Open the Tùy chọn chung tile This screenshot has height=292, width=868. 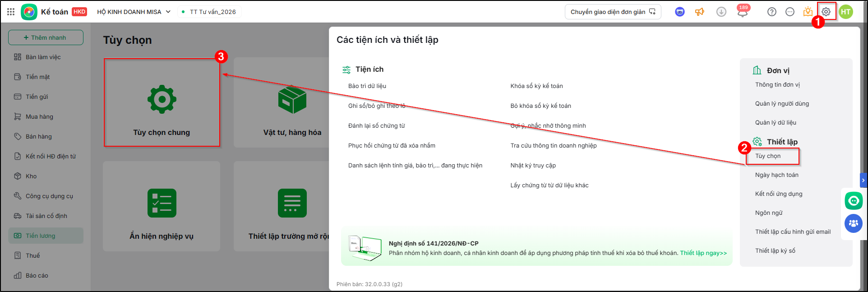coord(162,102)
